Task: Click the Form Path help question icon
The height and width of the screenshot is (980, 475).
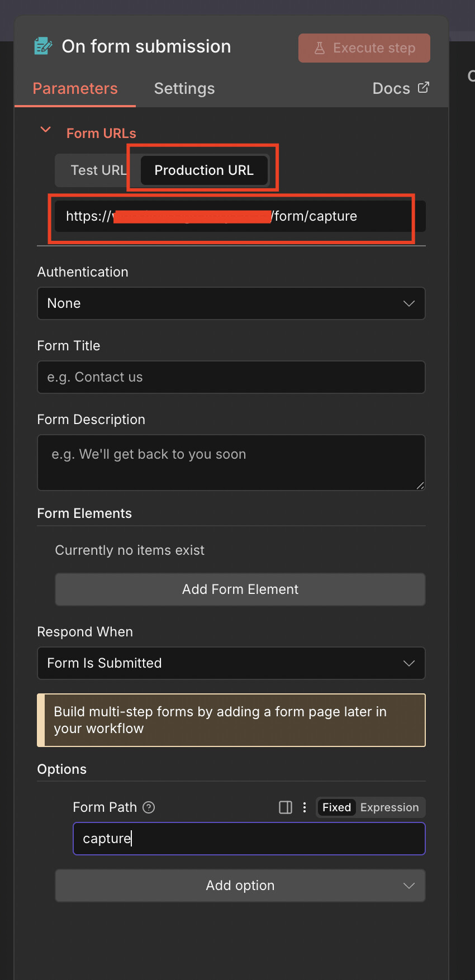Action: 149,807
